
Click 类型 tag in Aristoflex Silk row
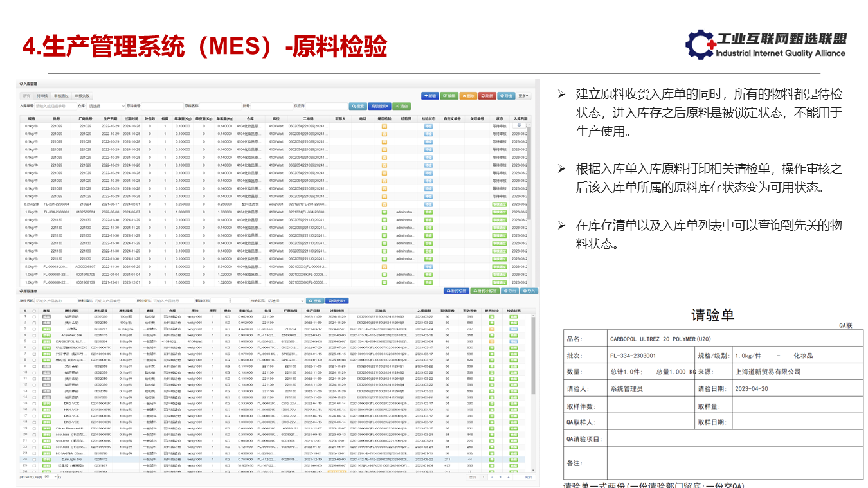click(x=46, y=335)
